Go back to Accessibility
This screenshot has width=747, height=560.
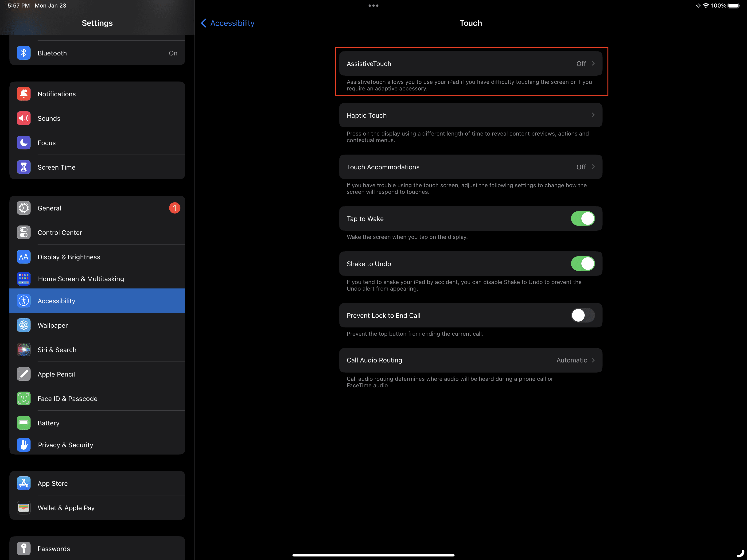(x=228, y=23)
